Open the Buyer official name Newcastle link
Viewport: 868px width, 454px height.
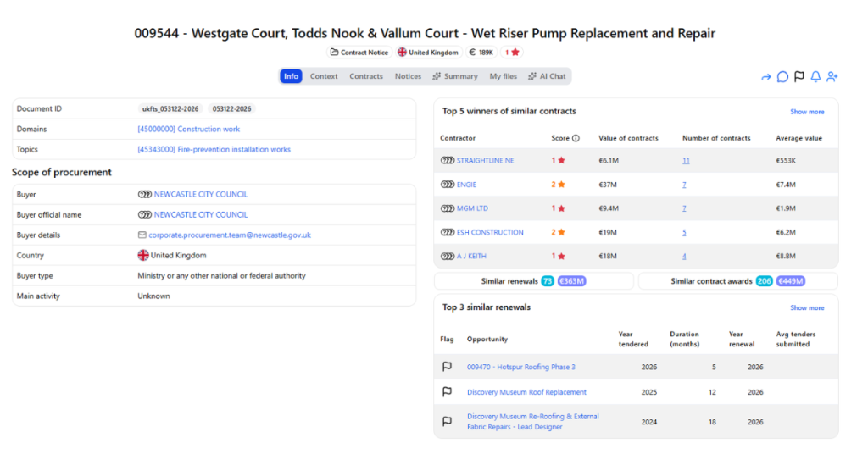point(201,214)
